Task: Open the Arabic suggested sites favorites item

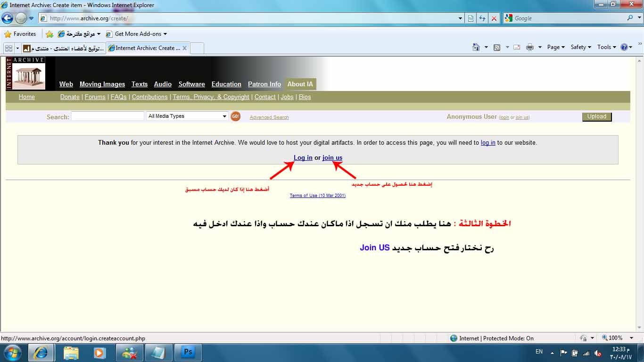Action: pos(79,34)
